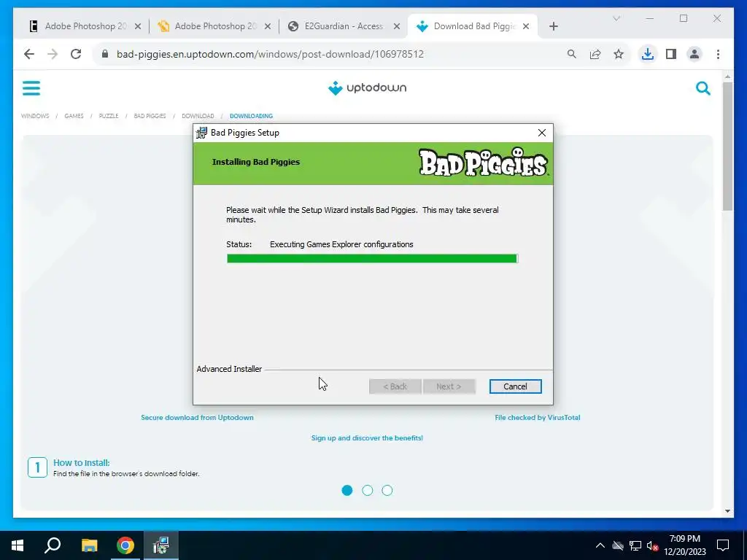The image size is (747, 560).
Task: View site info via the padlock icon
Action: tap(105, 54)
